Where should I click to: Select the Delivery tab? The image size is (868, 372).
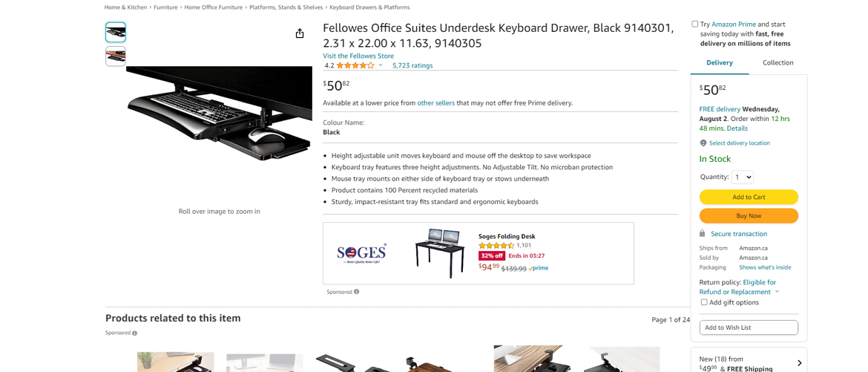pos(720,62)
